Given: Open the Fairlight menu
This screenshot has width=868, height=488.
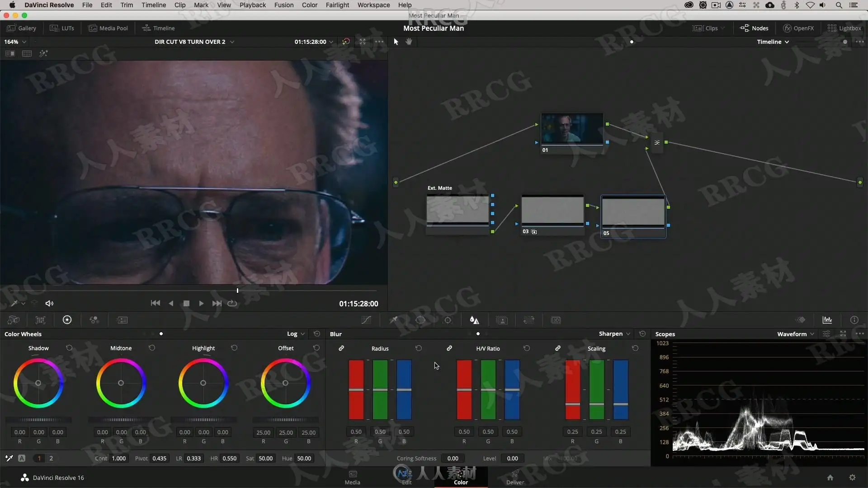Looking at the screenshot, I should tap(337, 5).
